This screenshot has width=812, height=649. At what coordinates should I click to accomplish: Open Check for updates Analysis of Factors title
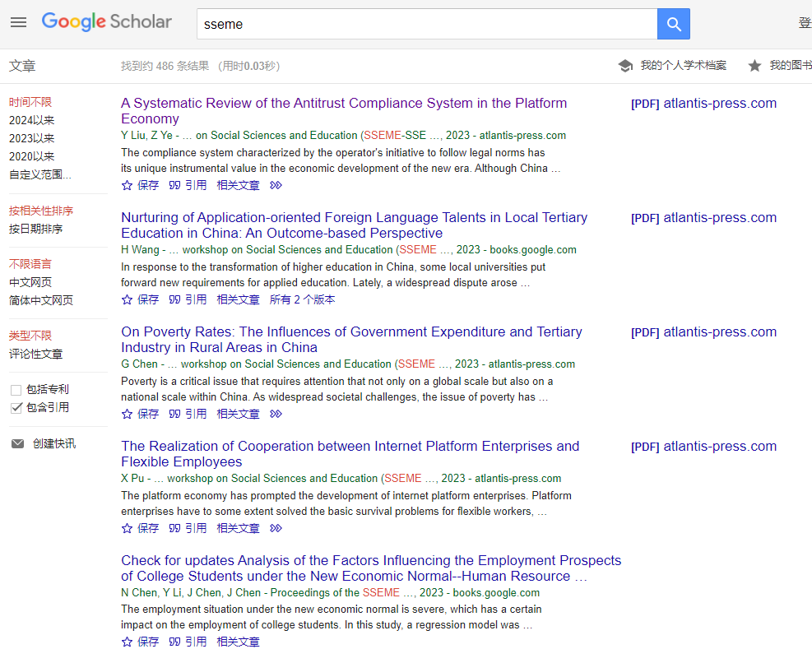(x=371, y=568)
